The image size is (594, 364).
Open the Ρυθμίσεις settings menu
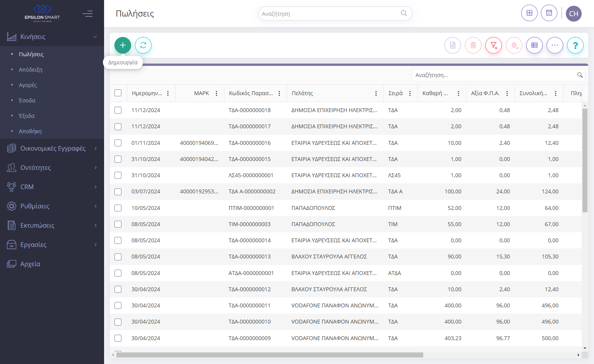(52, 206)
